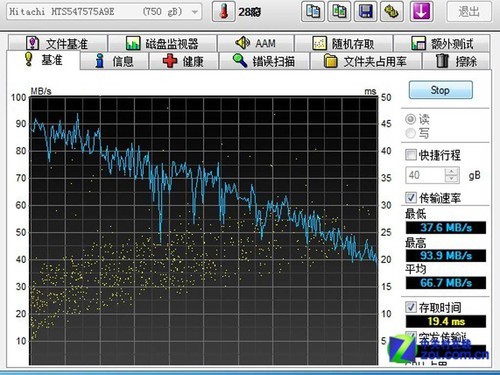Viewport: 500px width, 375px height.
Task: Switch to the 擦除 erase tab
Action: 456,61
